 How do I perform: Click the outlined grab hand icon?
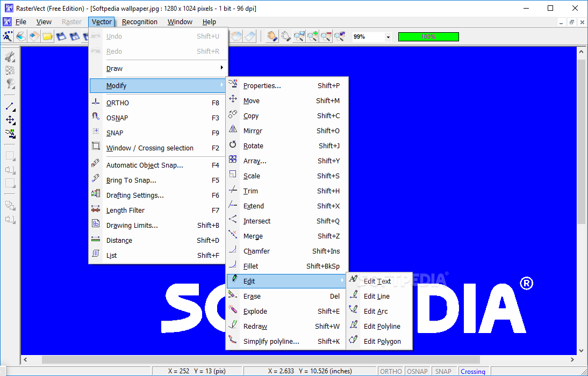286,37
